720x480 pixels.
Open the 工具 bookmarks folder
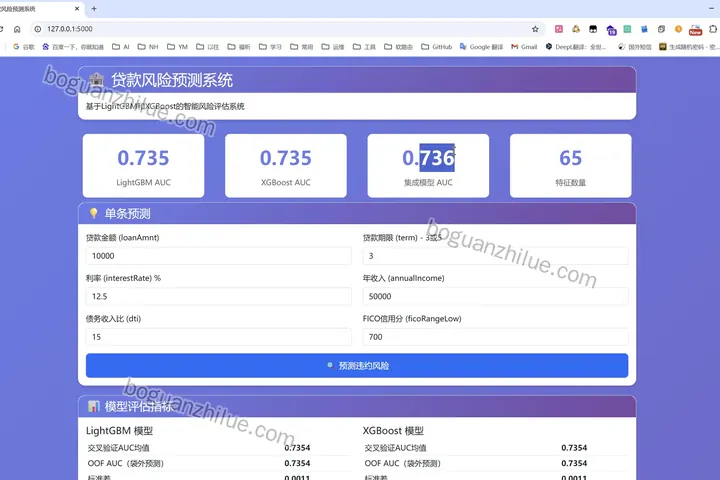pyautogui.click(x=364, y=47)
